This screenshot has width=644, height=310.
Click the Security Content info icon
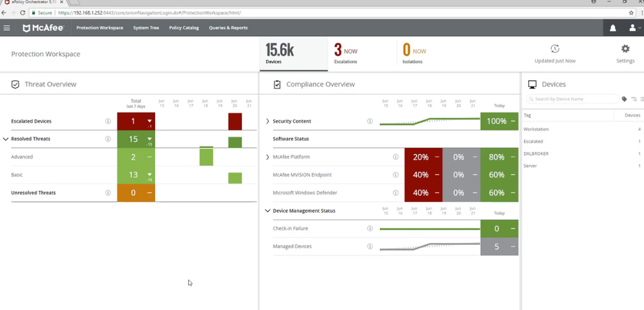(x=370, y=121)
